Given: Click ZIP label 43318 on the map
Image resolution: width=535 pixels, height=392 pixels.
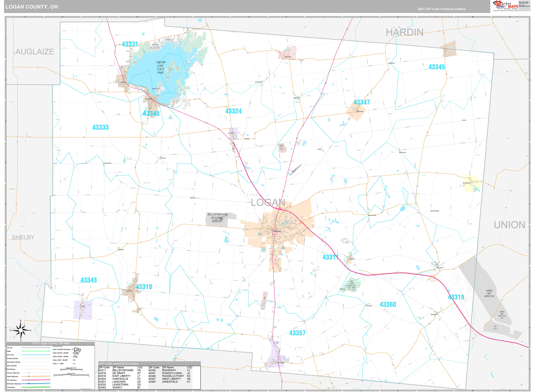Looking at the screenshot, I should [x=144, y=287].
